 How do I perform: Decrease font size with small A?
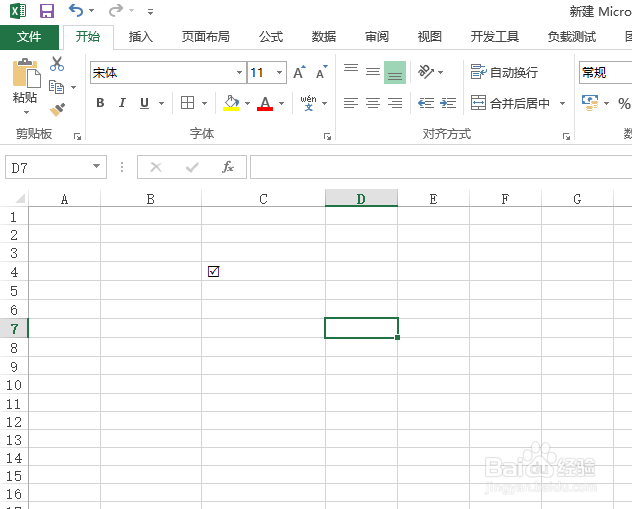pos(322,72)
